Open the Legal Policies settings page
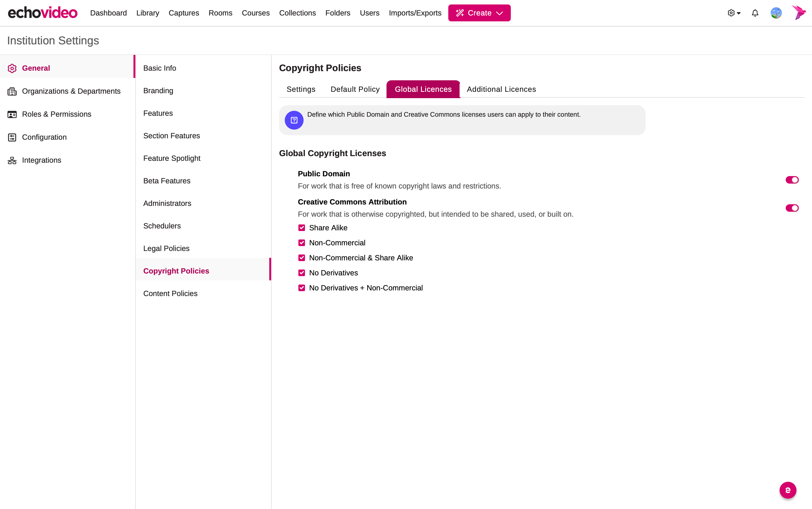The image size is (812, 509). tap(203, 248)
